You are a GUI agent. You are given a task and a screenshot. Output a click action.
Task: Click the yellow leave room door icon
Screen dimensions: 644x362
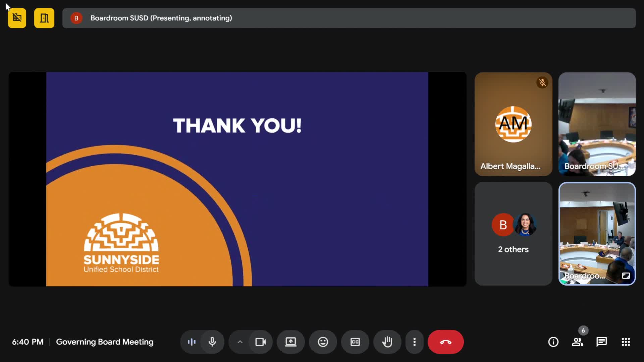tap(44, 18)
